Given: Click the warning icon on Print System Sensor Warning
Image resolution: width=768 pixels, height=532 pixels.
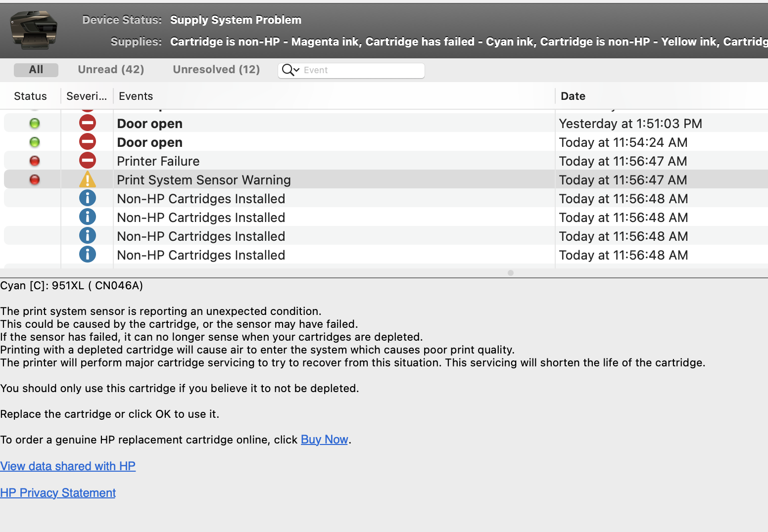Looking at the screenshot, I should tap(88, 179).
